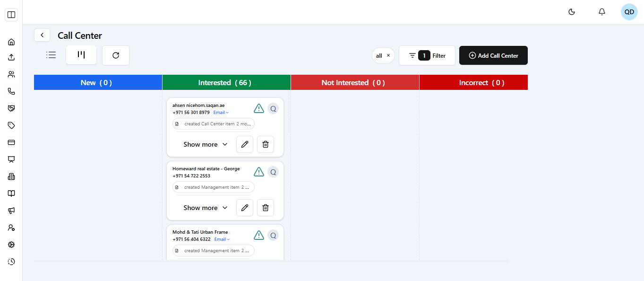Open the users group icon in sidebar
The image size is (644, 281).
(x=11, y=74)
